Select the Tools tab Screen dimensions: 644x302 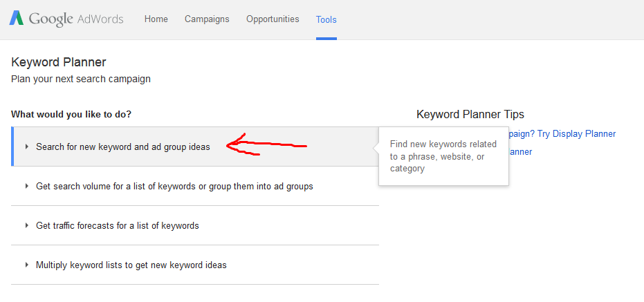[326, 19]
